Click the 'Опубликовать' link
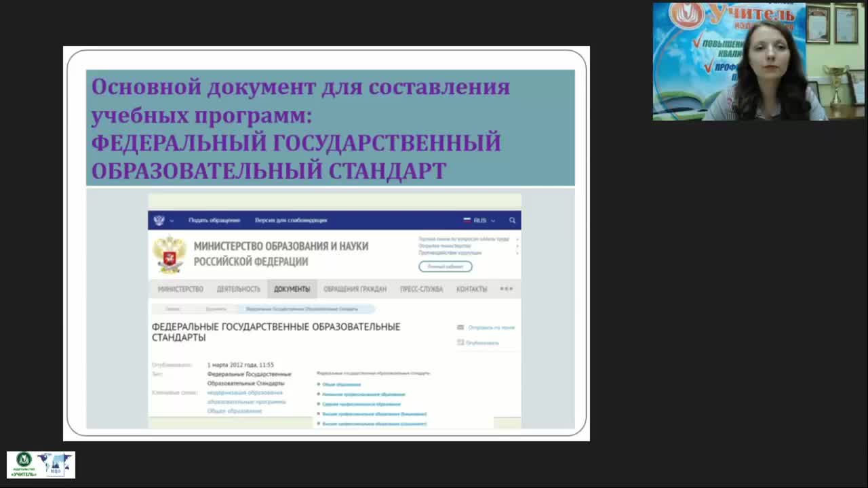868x488 pixels. [483, 343]
